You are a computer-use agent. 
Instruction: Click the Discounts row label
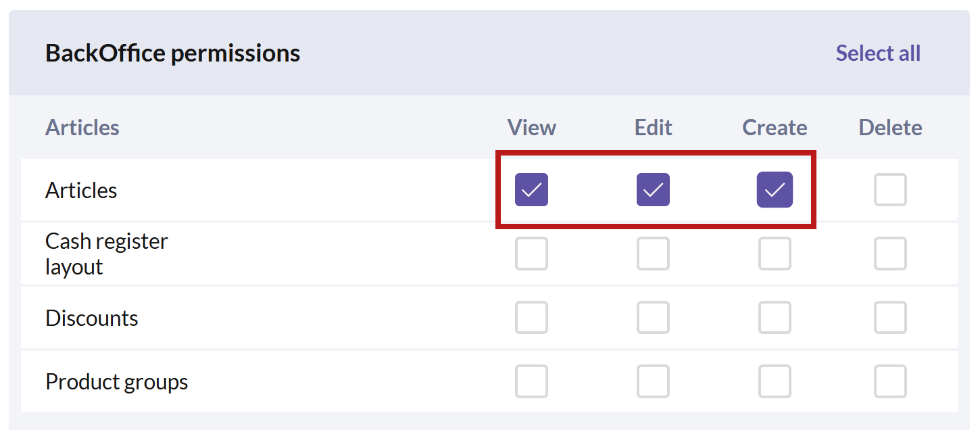click(92, 318)
